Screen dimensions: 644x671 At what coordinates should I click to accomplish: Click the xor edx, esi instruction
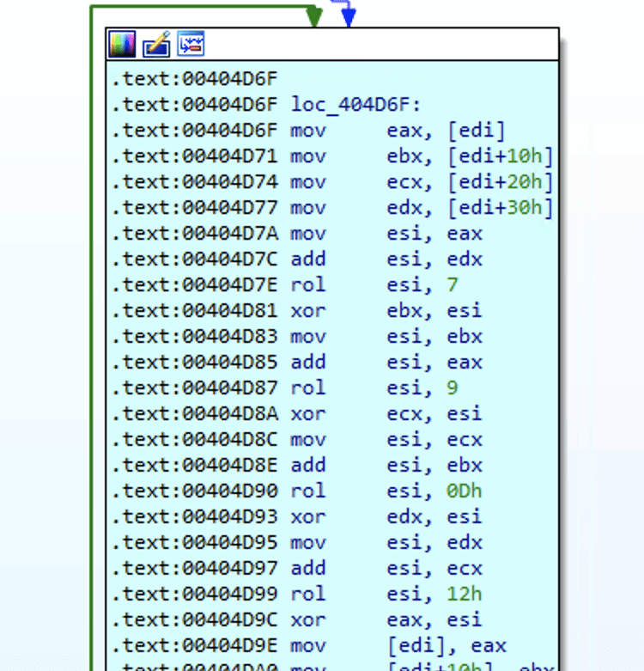(386, 517)
